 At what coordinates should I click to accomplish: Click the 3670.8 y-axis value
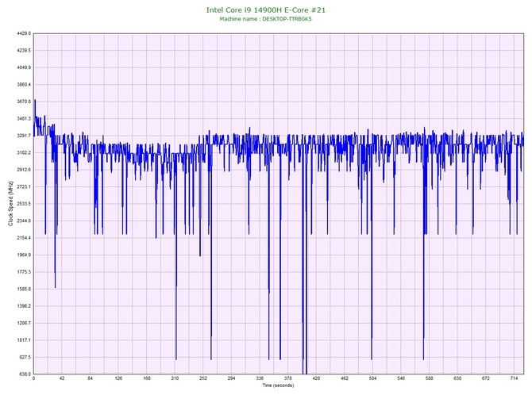coord(24,102)
